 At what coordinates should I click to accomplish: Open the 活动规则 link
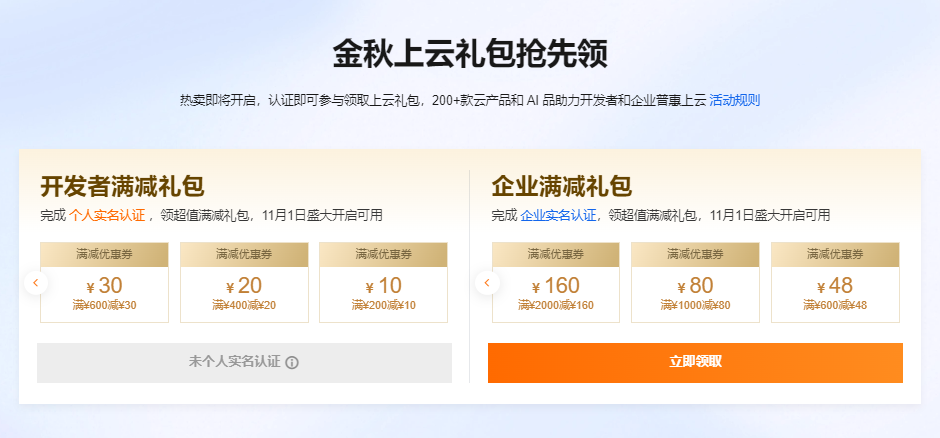[x=734, y=100]
